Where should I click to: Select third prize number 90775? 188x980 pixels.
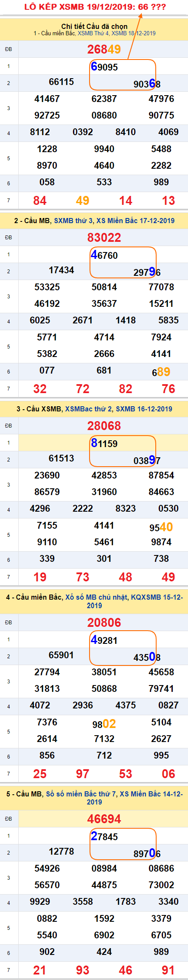click(x=161, y=116)
